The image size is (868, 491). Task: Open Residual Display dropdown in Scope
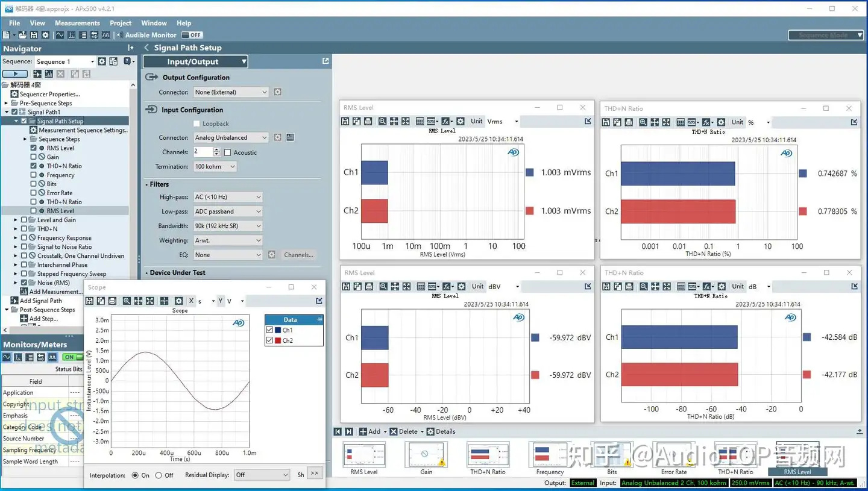(262, 475)
